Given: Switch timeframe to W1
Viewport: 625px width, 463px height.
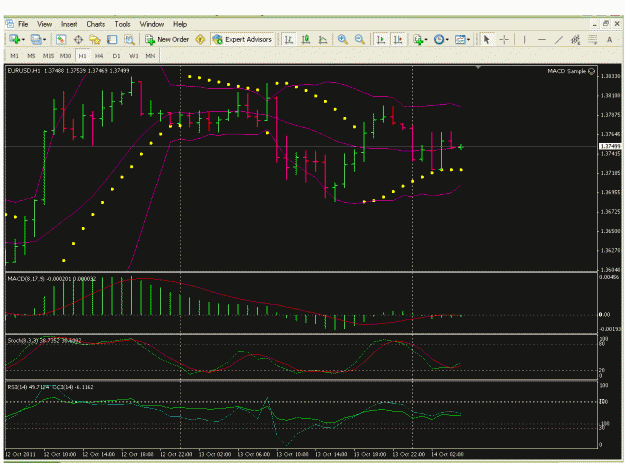Looking at the screenshot, I should [x=134, y=56].
